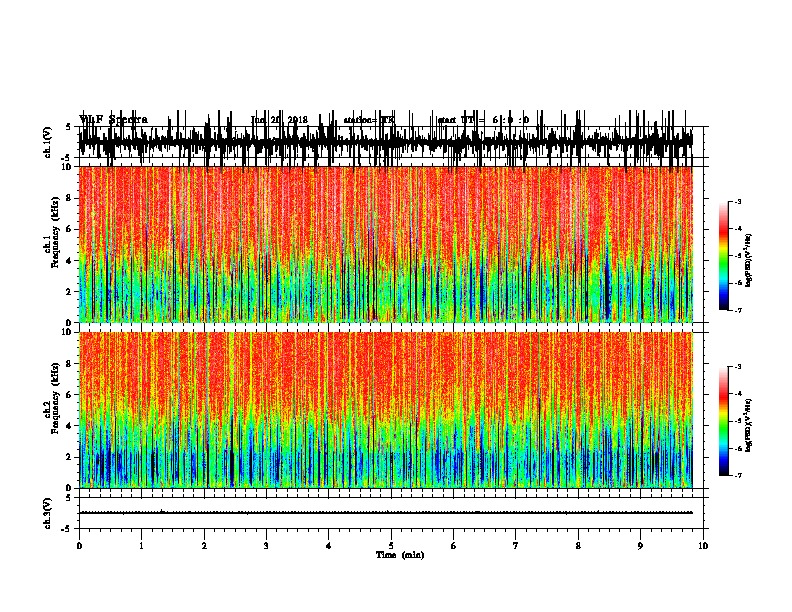Image resolution: width=792 pixels, height=612 pixels.
Task: Click the '10' tick on the time axis
Action: click(x=703, y=546)
